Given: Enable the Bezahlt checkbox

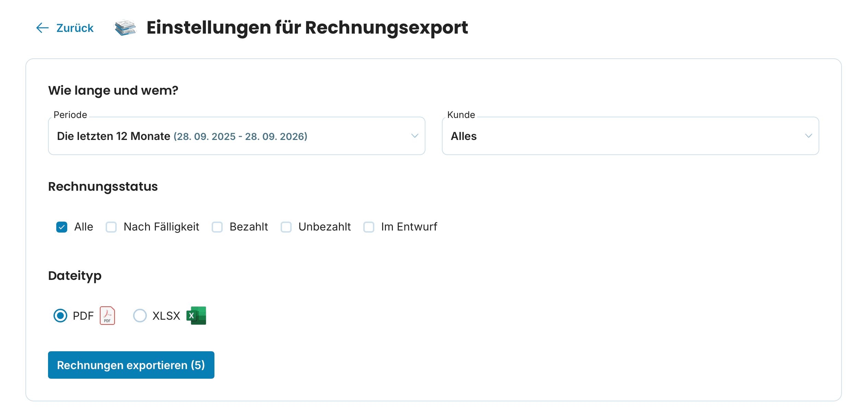Looking at the screenshot, I should (x=217, y=227).
